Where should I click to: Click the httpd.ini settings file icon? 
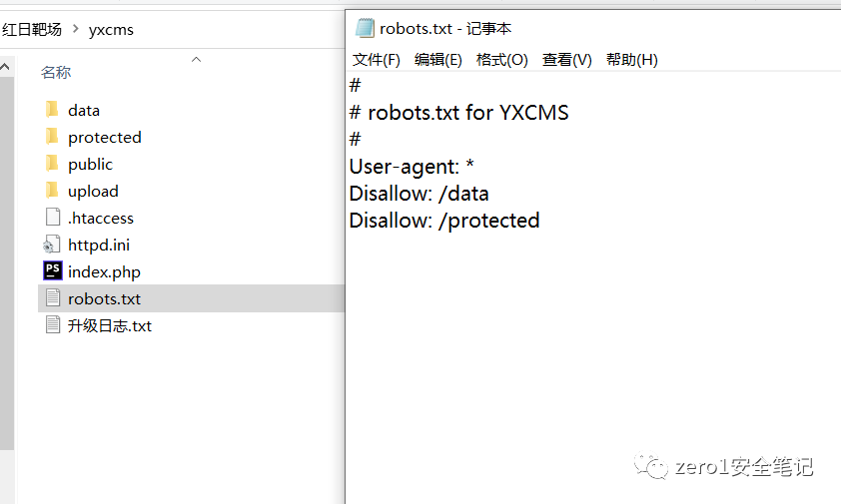(x=53, y=245)
